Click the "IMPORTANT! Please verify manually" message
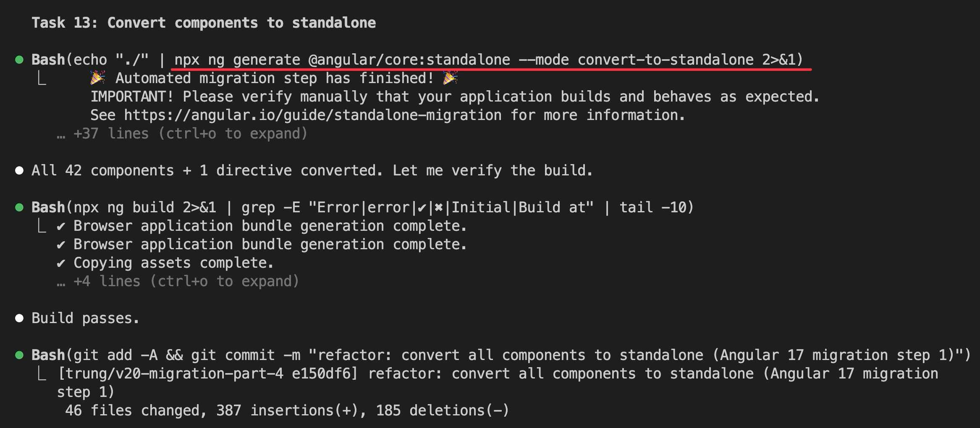This screenshot has height=428, width=980. (455, 97)
